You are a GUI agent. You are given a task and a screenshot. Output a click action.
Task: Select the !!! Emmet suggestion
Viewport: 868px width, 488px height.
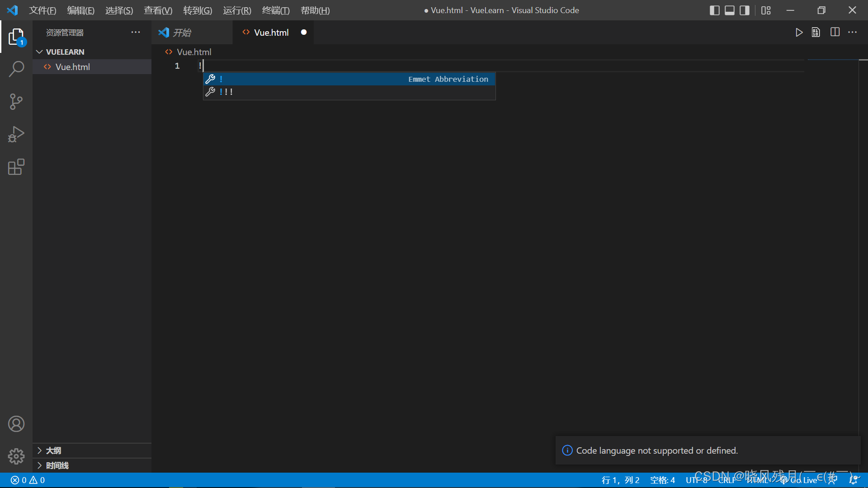tap(226, 92)
